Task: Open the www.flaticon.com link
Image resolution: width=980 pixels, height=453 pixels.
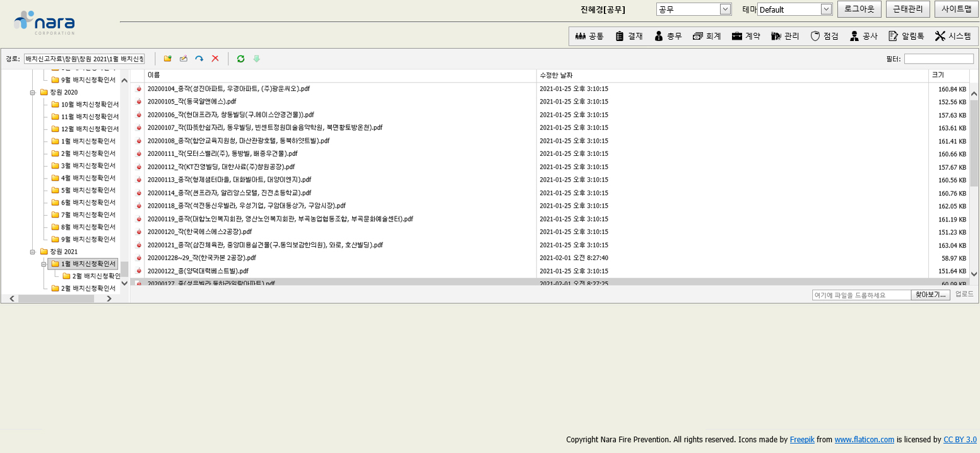Action: [864, 440]
